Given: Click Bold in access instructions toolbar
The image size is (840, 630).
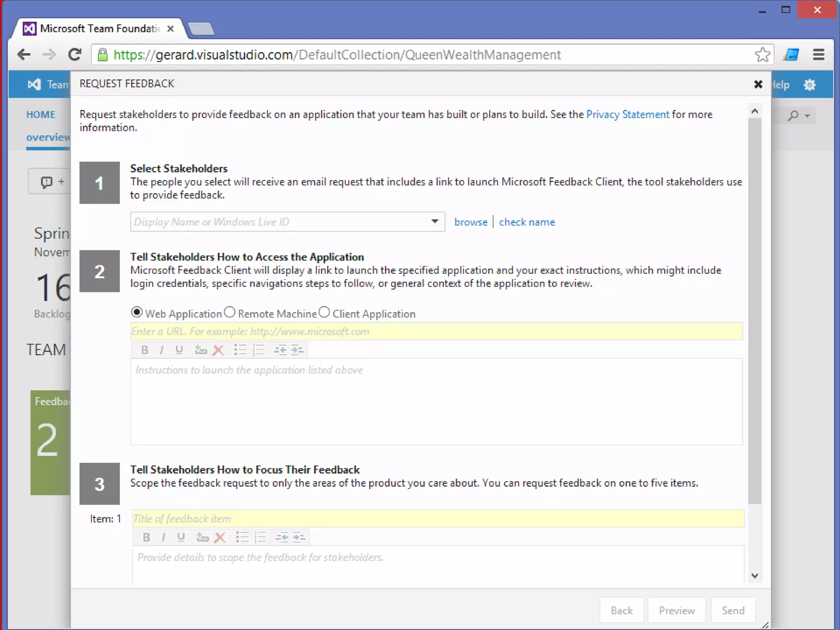Looking at the screenshot, I should (x=144, y=350).
